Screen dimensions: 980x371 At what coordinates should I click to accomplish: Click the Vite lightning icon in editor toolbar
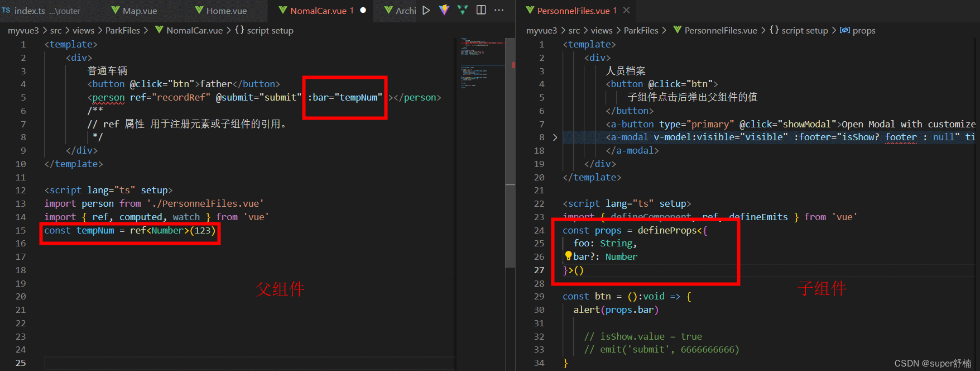coord(444,10)
